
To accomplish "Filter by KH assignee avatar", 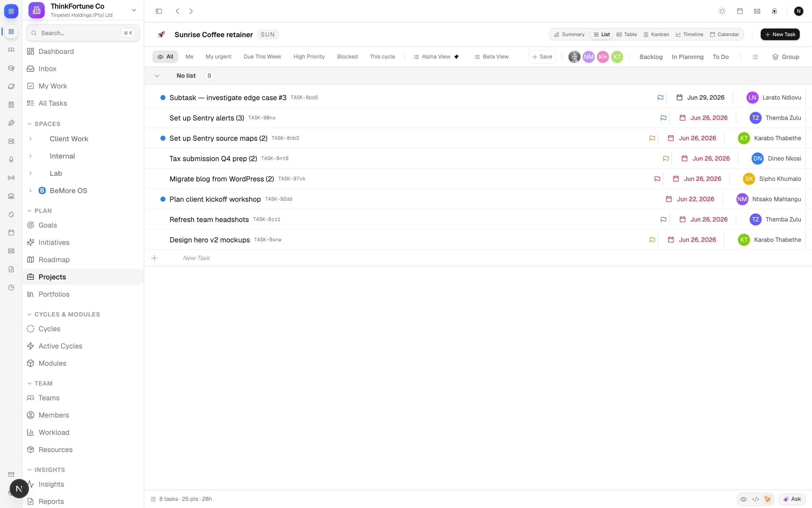I will pos(603,57).
